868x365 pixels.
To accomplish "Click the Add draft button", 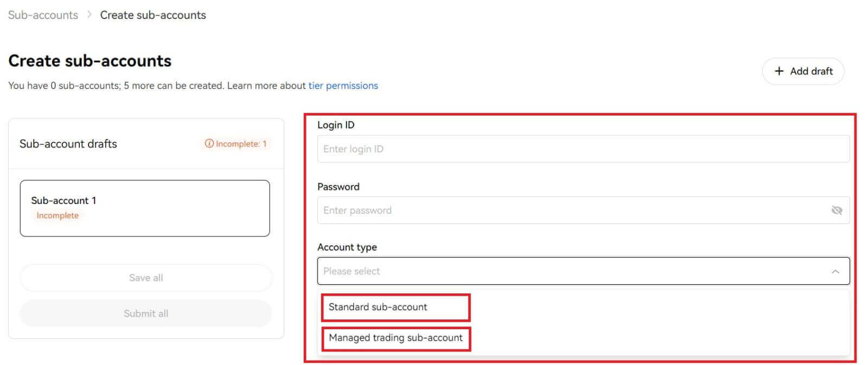I will (x=803, y=71).
